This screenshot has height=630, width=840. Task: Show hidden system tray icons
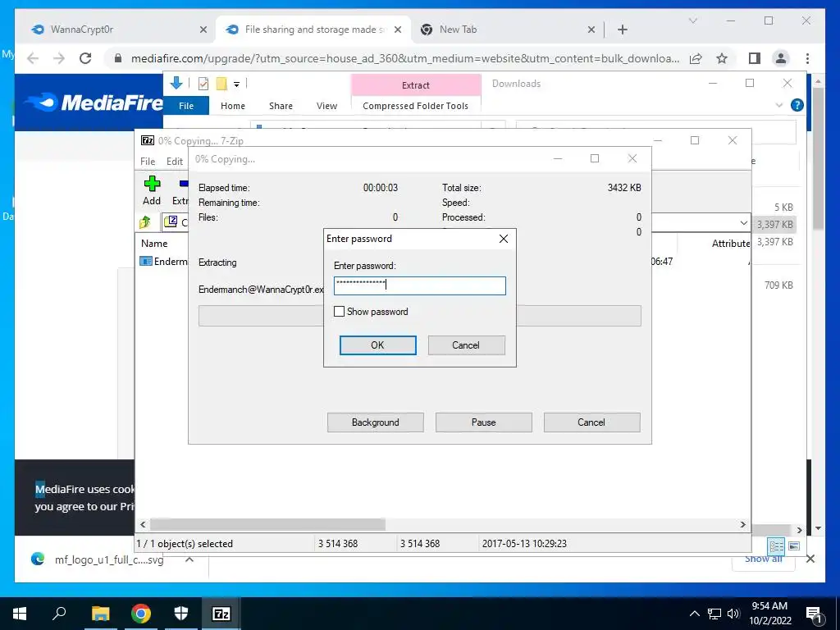(694, 614)
